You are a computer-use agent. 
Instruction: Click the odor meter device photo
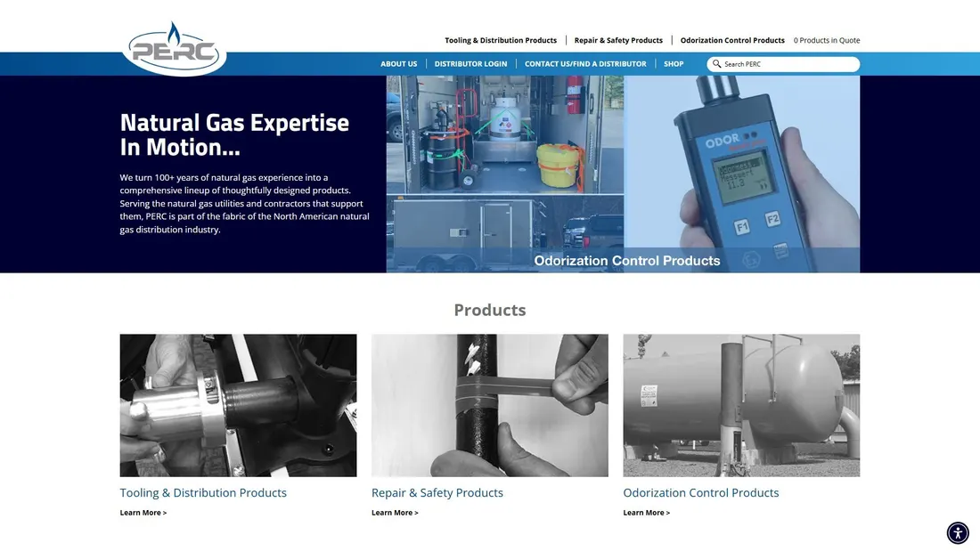coord(742,174)
